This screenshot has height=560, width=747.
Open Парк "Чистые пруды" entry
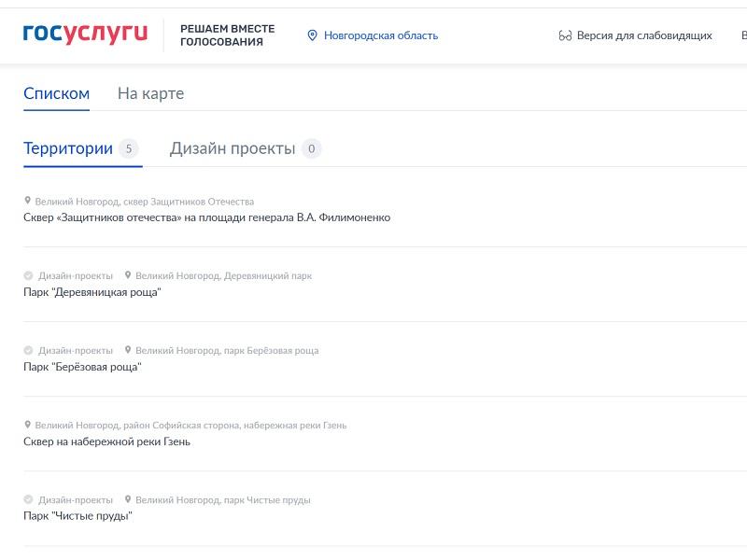78,516
